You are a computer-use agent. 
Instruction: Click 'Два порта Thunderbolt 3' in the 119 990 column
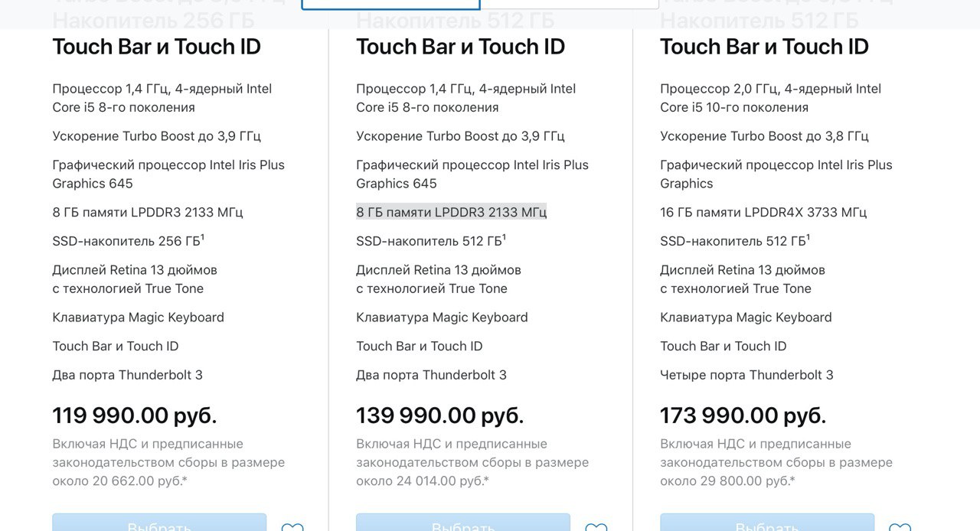pos(127,375)
